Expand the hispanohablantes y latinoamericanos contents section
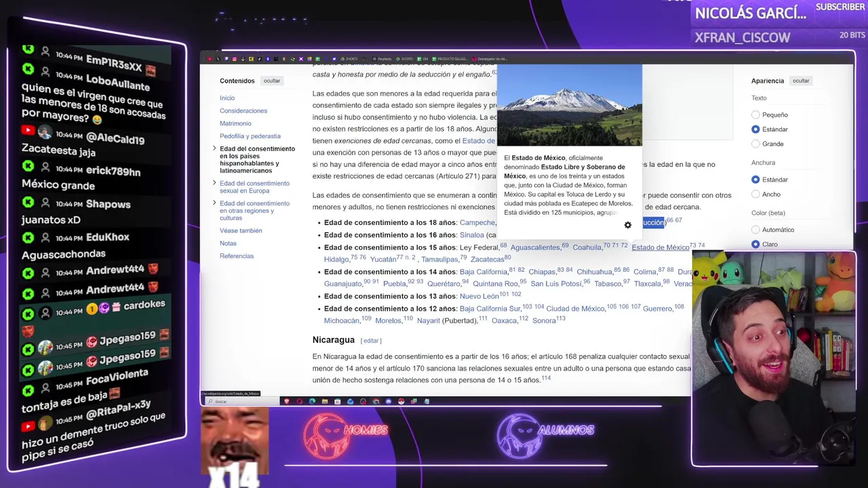The image size is (868, 488). (x=214, y=148)
